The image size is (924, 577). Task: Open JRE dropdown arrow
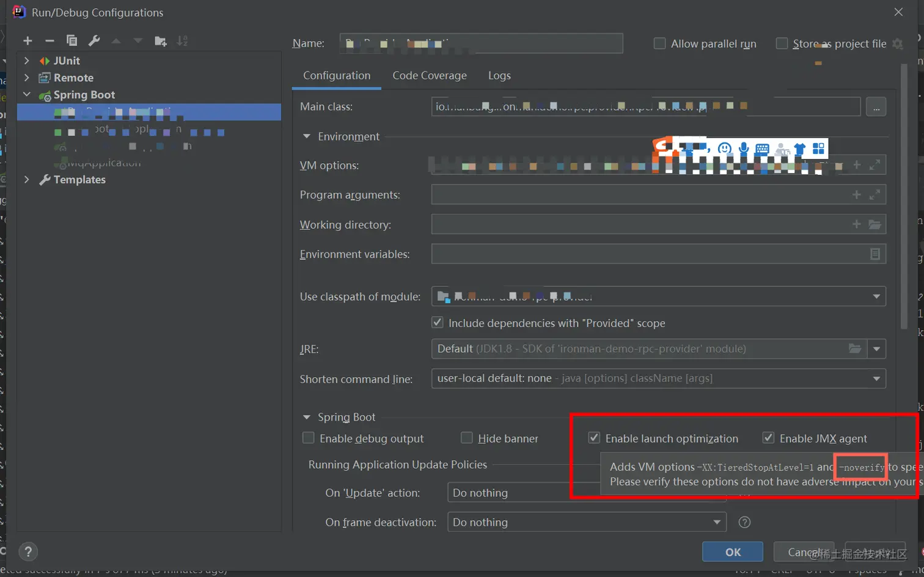pyautogui.click(x=876, y=348)
